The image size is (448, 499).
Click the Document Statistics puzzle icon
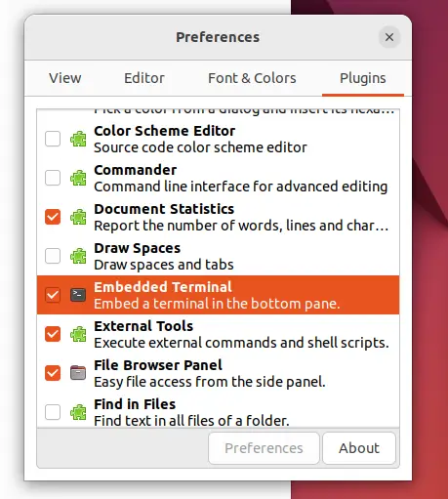pos(78,217)
